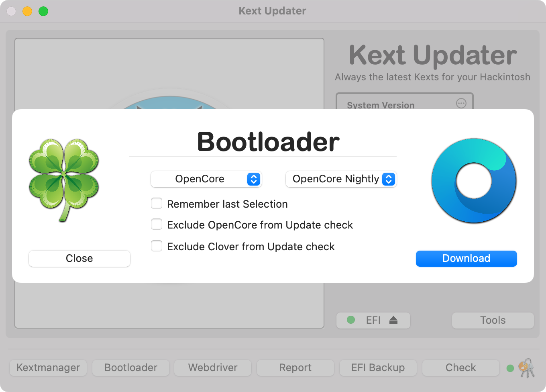Click the Check button
This screenshot has height=392, width=546.
tap(461, 368)
